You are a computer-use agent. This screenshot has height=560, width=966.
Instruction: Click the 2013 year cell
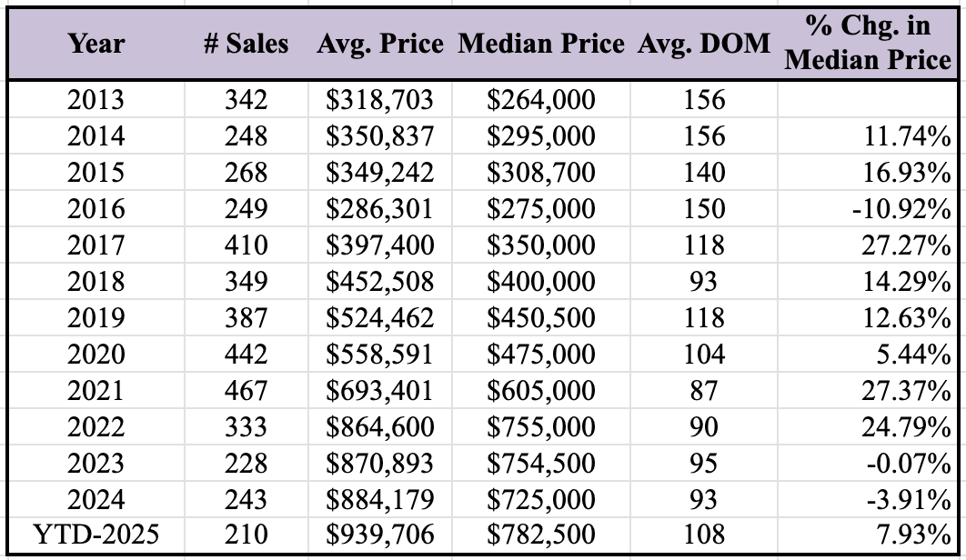[96, 99]
